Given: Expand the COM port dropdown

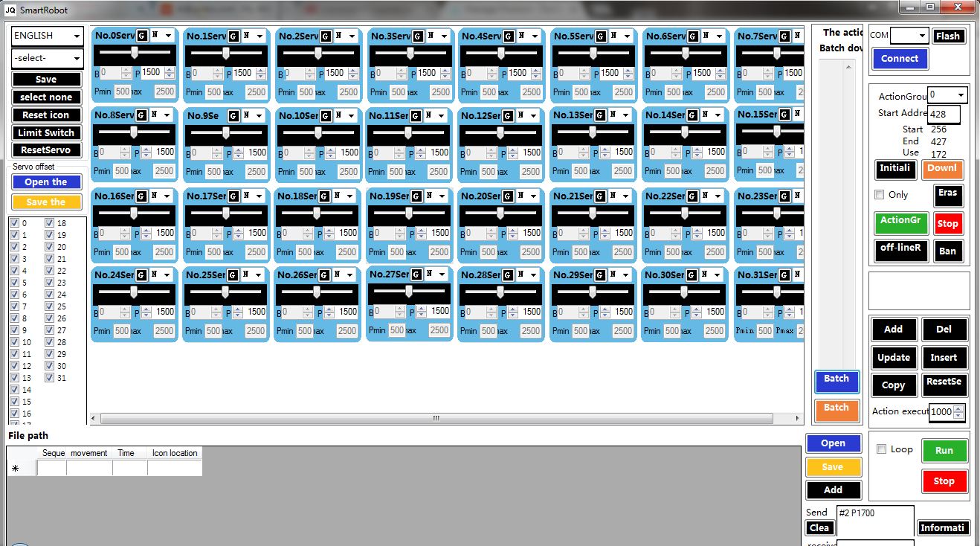Looking at the screenshot, I should pyautogui.click(x=909, y=36).
